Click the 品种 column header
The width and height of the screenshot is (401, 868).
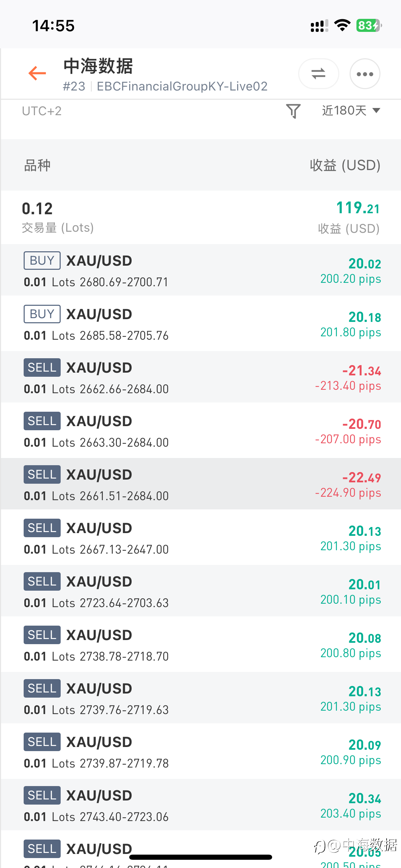coord(37,165)
